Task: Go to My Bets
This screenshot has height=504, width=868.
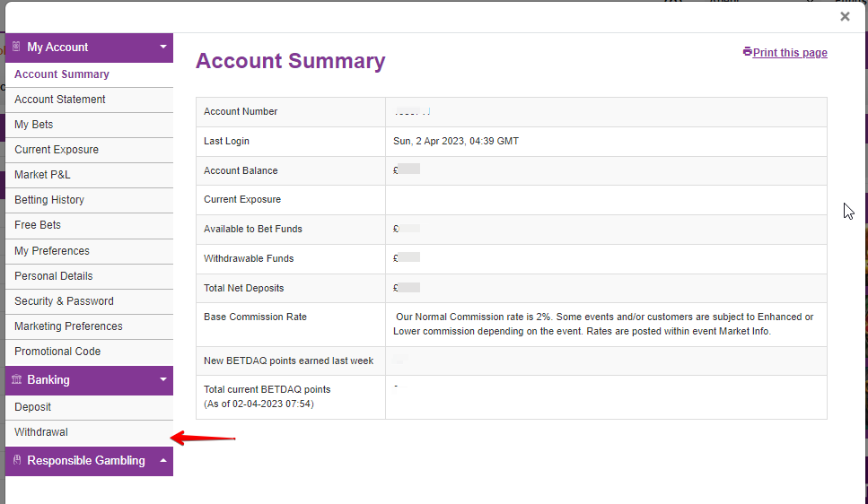Action: (89, 125)
